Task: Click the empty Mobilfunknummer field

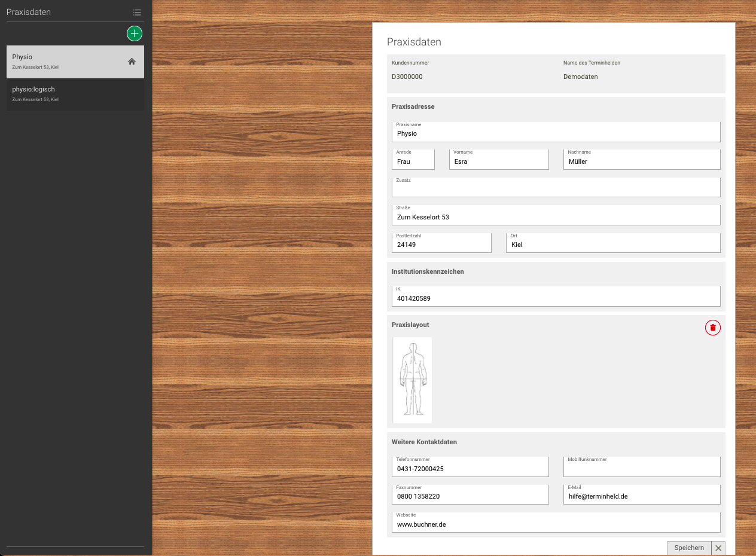Action: (x=642, y=468)
